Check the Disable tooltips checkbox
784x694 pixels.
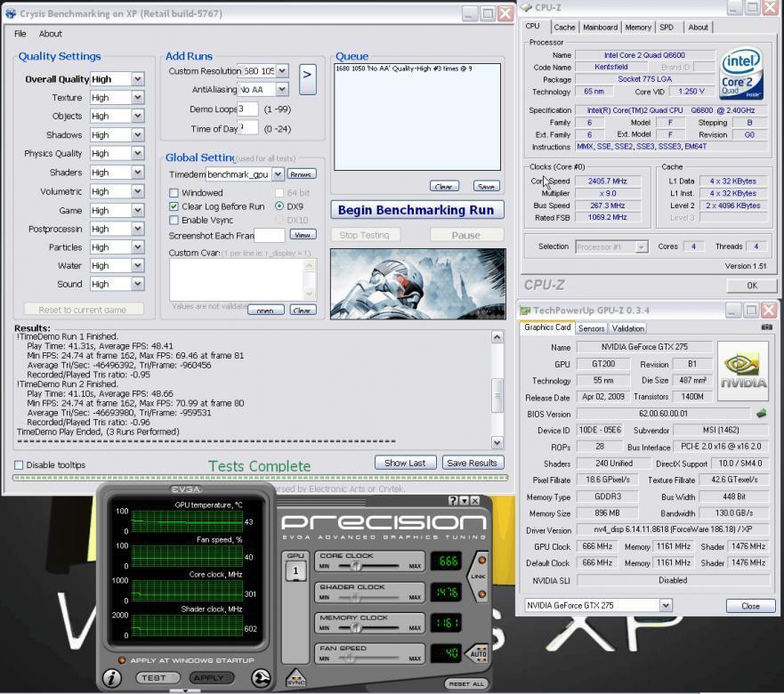coord(19,464)
